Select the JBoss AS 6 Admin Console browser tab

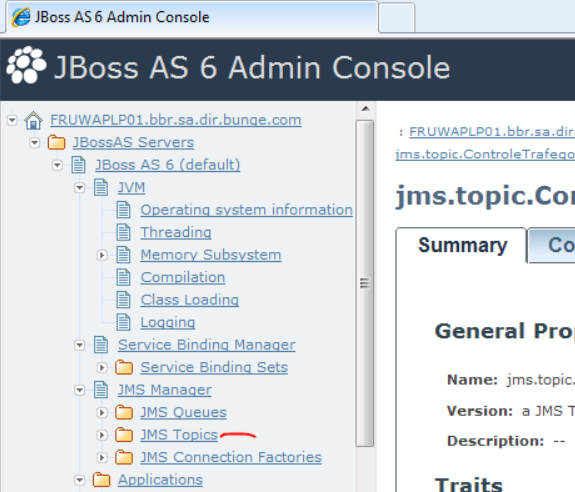[191, 17]
